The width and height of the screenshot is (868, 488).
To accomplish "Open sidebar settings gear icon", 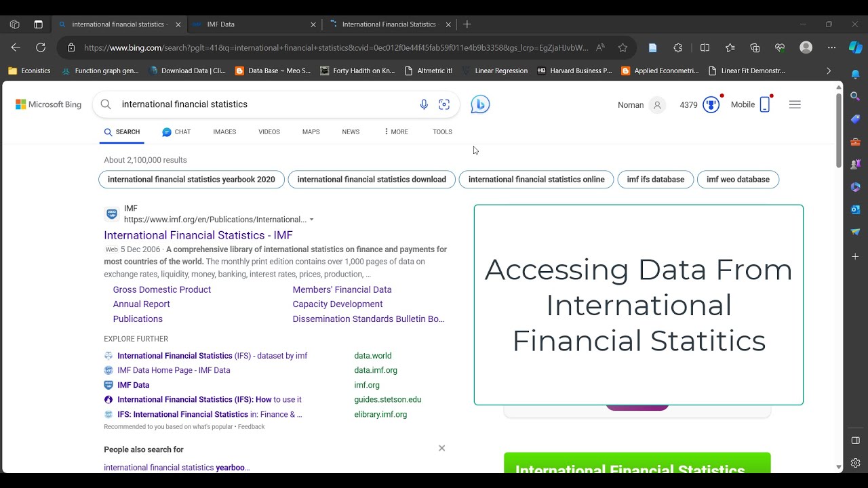I will (x=856, y=464).
